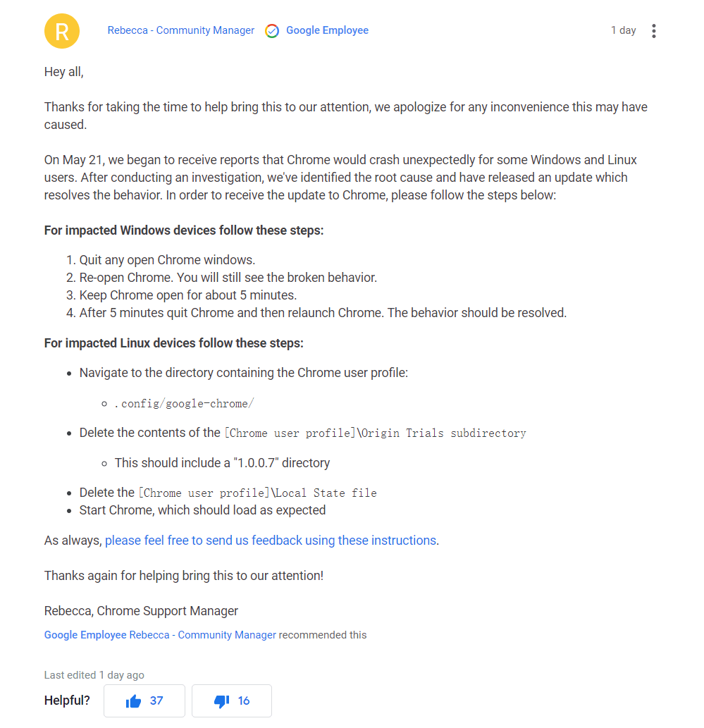The height and width of the screenshot is (728, 704).
Task: Click the yellow R profile avatar
Action: coord(62,31)
